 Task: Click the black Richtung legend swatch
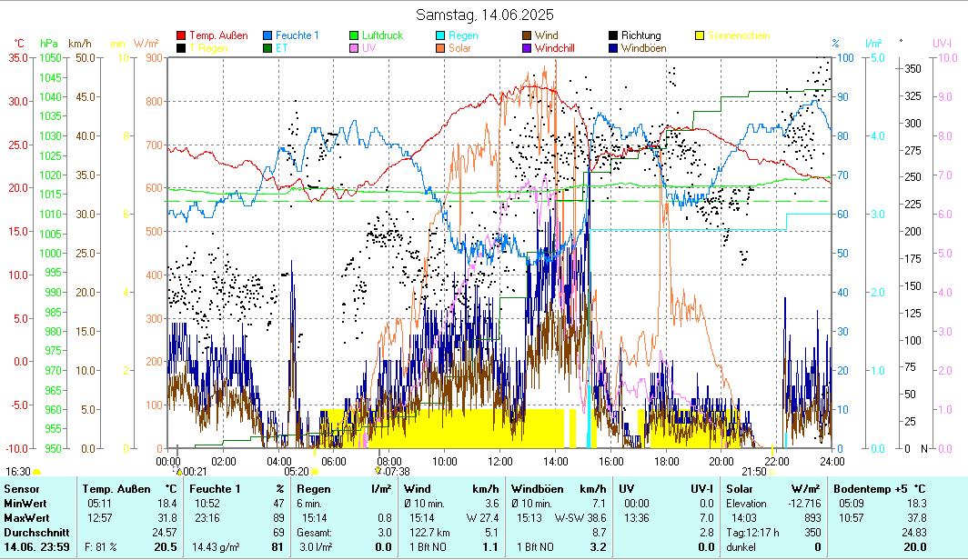pyautogui.click(x=614, y=35)
